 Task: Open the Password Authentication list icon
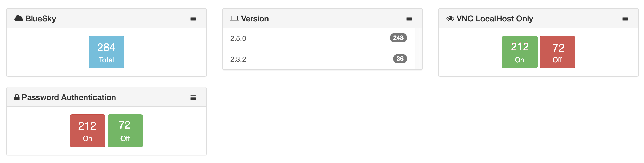pyautogui.click(x=193, y=98)
